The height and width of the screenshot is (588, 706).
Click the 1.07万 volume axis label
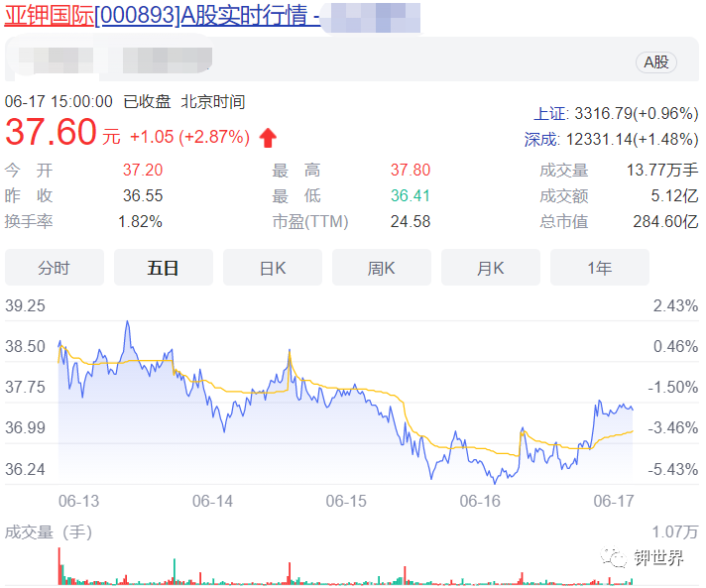click(x=675, y=532)
